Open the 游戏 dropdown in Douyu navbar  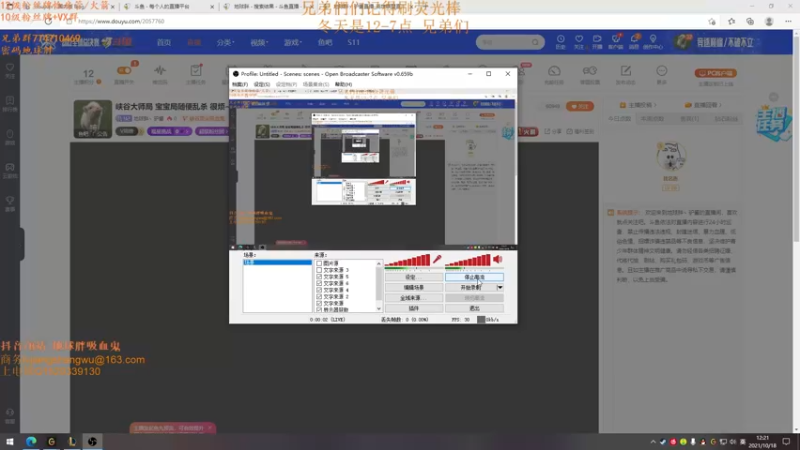[x=293, y=42]
